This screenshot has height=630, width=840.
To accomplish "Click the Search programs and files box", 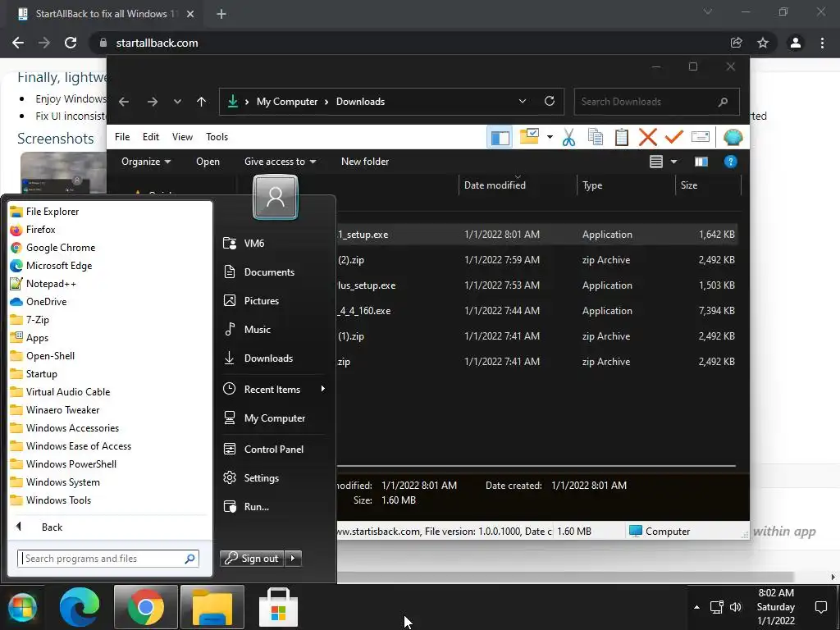I will pos(108,559).
